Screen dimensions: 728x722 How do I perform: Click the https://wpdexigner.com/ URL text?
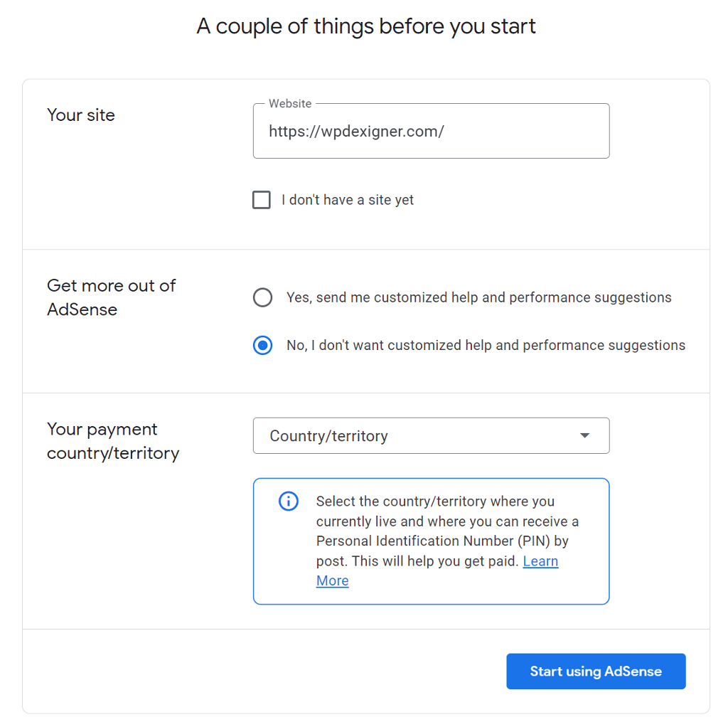(x=356, y=132)
